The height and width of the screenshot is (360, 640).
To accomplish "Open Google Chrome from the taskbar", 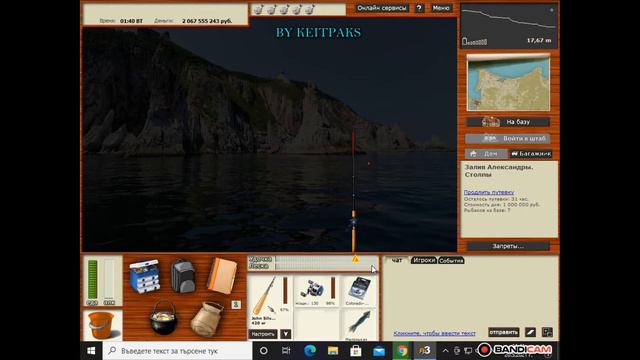I will (x=402, y=351).
